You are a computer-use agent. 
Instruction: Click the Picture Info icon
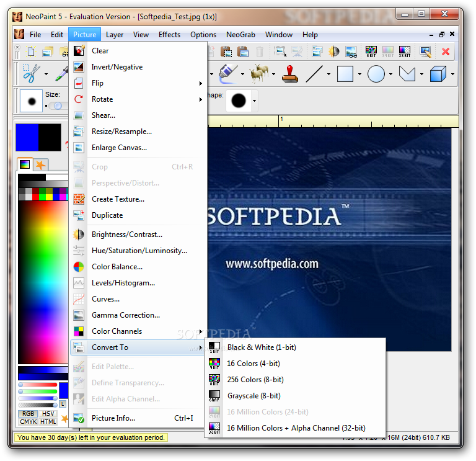(79, 418)
